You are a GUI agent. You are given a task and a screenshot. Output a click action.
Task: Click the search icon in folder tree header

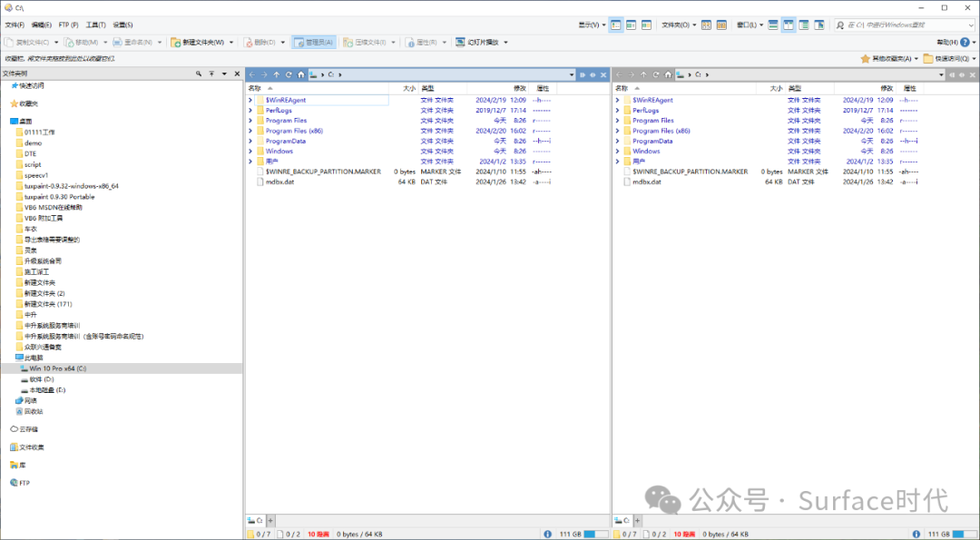click(198, 74)
